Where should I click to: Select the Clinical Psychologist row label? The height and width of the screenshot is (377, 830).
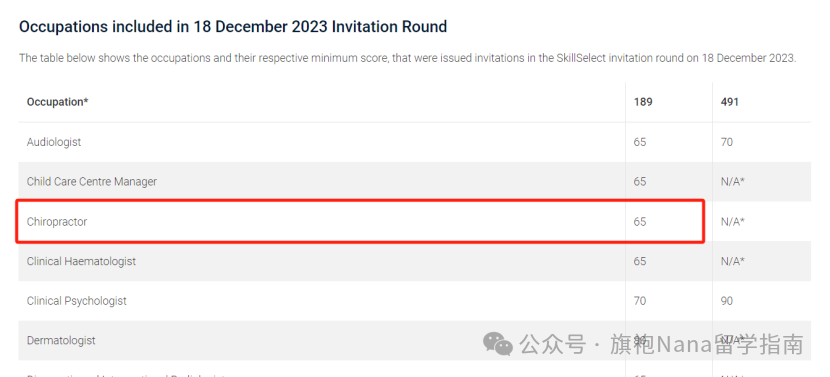(77, 301)
